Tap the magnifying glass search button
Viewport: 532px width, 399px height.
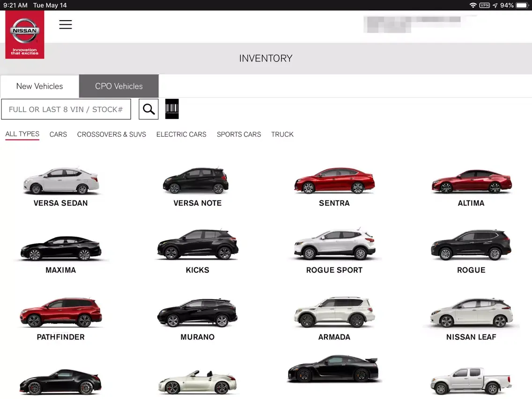(x=148, y=109)
